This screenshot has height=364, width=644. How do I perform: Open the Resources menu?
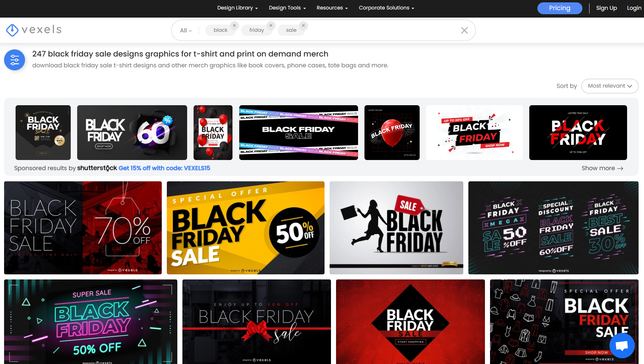pyautogui.click(x=332, y=8)
